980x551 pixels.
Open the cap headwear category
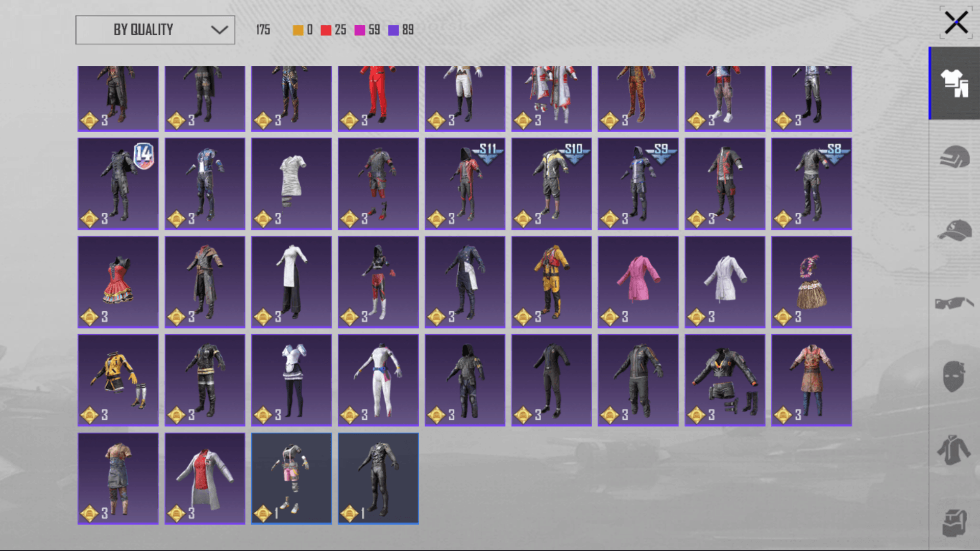pos(954,230)
